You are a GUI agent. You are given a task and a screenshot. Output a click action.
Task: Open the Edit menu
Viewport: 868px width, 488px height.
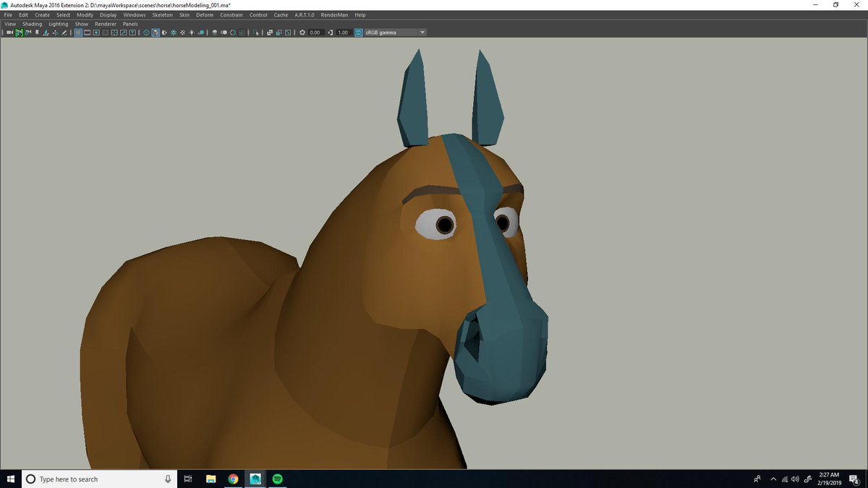[24, 14]
